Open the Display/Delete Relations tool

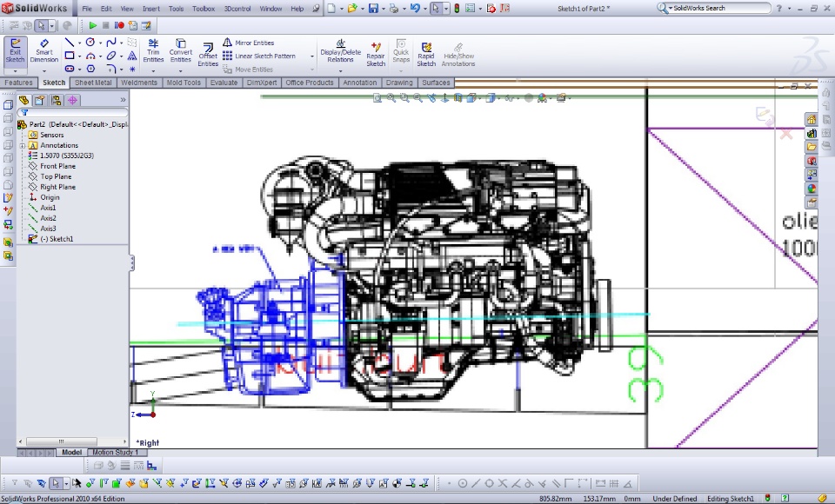340,50
